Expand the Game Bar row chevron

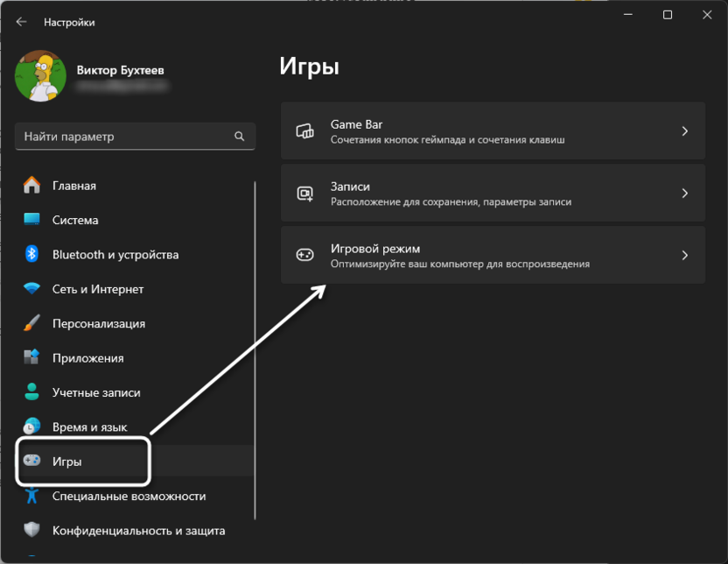(x=685, y=131)
